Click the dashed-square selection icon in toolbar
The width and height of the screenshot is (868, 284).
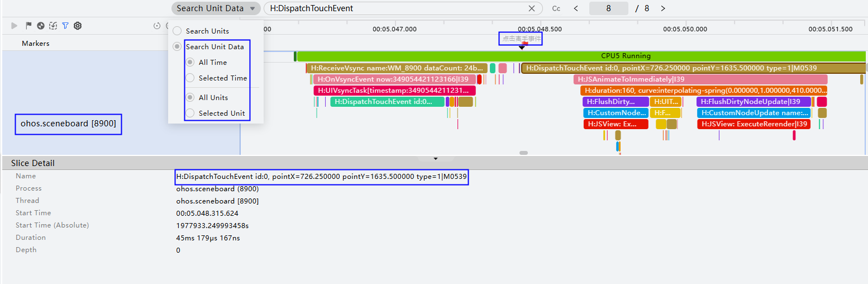pyautogui.click(x=53, y=26)
